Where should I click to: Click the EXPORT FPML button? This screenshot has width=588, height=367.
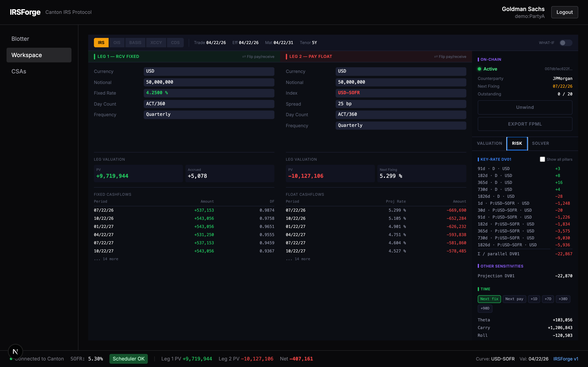[x=525, y=124]
